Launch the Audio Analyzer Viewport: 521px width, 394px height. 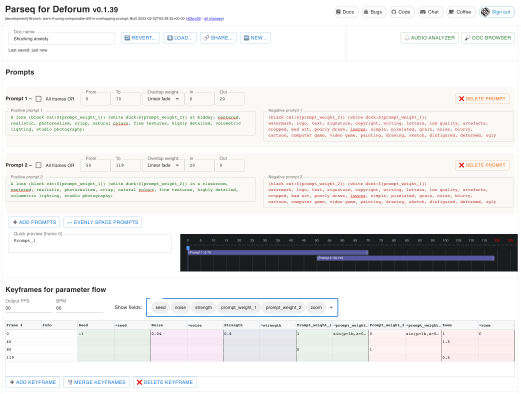(x=429, y=38)
